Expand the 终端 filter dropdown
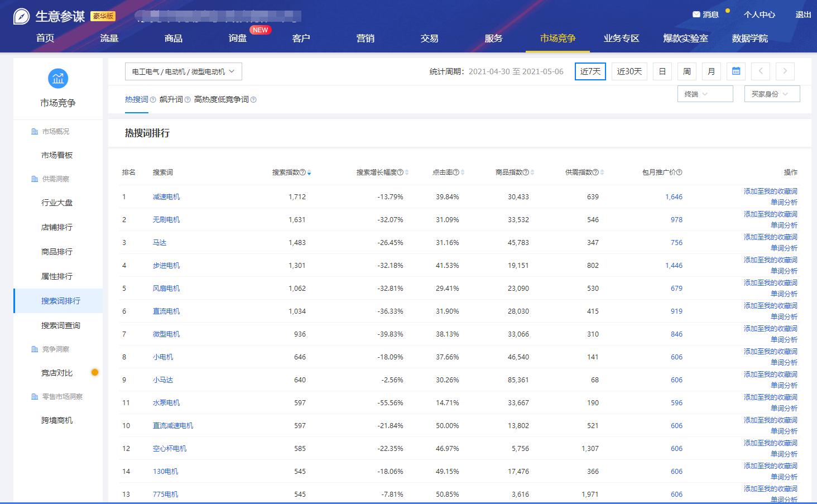817x504 pixels. (x=704, y=94)
